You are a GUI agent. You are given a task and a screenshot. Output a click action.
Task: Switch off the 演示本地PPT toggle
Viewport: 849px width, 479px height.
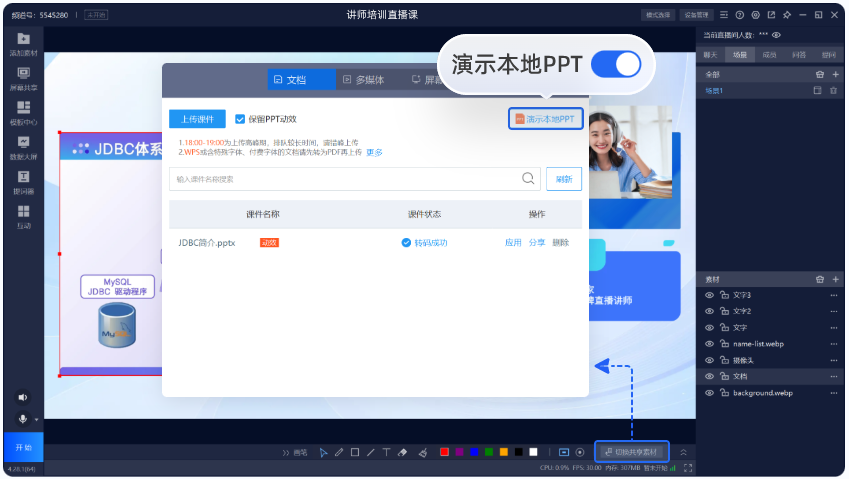(616, 65)
